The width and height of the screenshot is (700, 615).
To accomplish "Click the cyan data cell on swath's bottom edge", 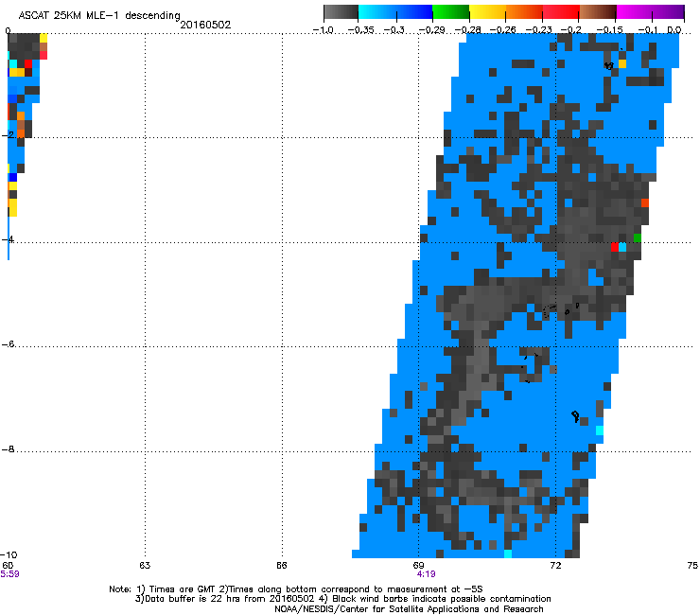I will point(508,553).
